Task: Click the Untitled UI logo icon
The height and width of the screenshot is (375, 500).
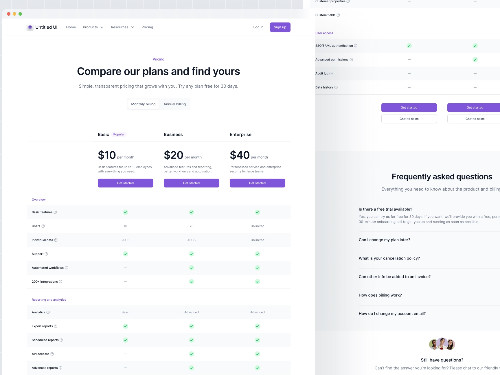Action: point(30,27)
